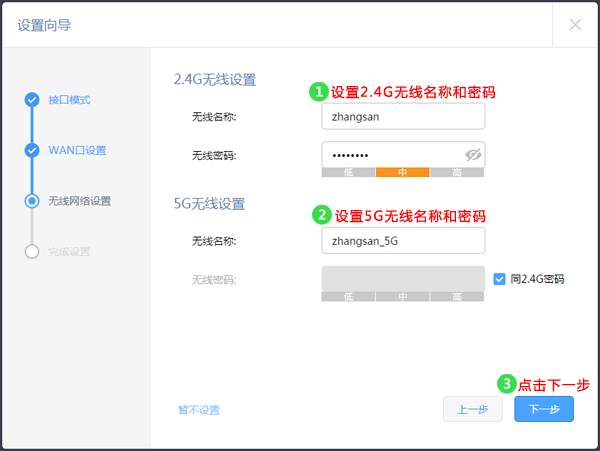The image size is (600, 451).
Task: Click the 设置向导 title text
Action: 44,25
